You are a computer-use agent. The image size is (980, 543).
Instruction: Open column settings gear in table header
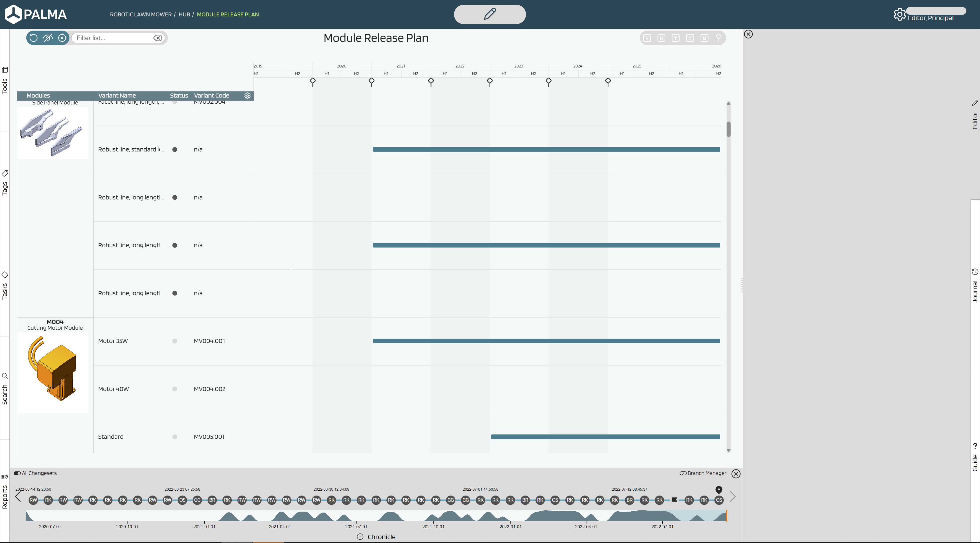(247, 96)
